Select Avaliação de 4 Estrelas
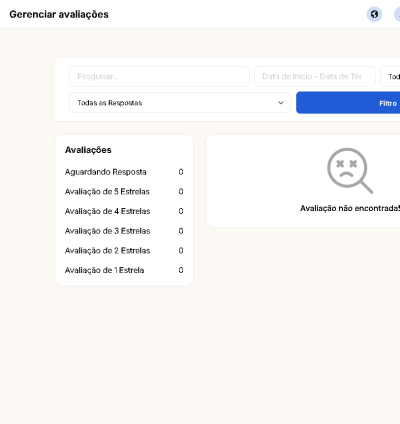 (x=124, y=211)
